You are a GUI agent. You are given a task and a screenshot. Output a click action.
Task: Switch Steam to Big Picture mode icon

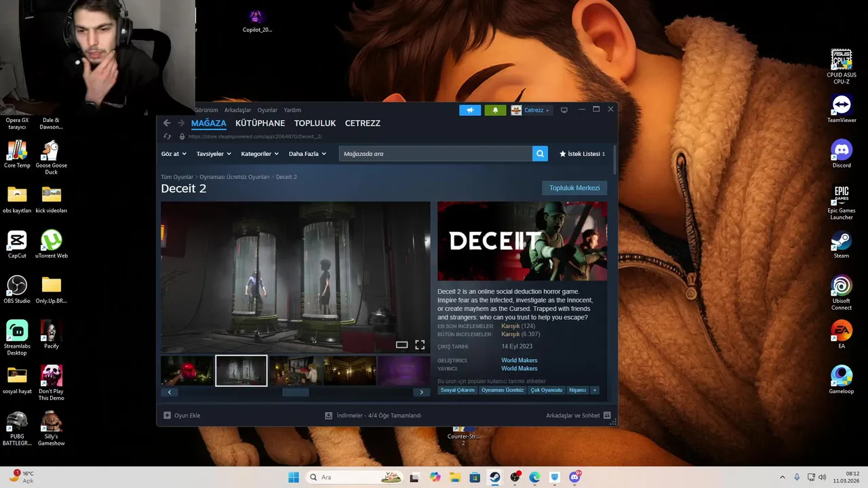tap(564, 110)
